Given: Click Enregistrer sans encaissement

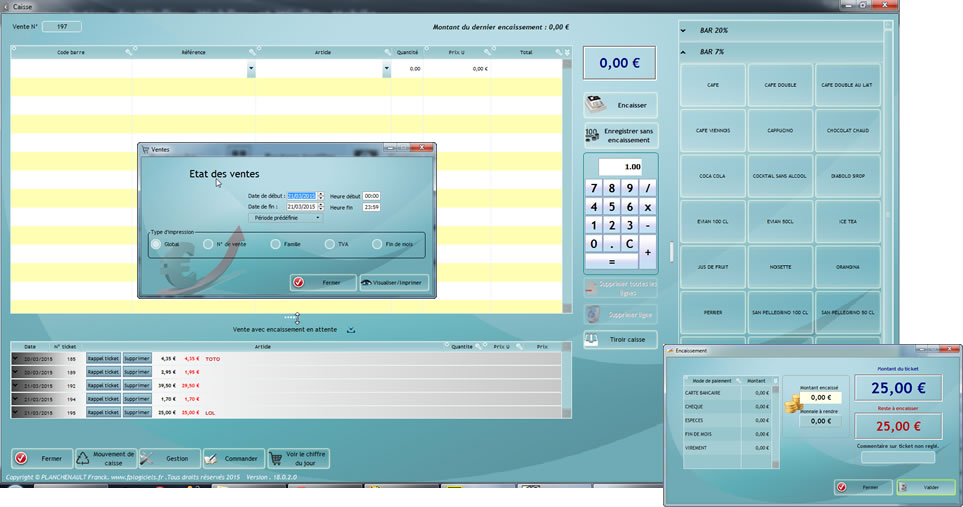Looking at the screenshot, I should [x=620, y=135].
